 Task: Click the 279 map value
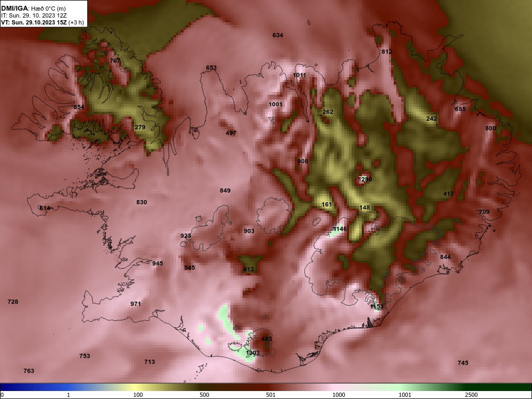140,128
